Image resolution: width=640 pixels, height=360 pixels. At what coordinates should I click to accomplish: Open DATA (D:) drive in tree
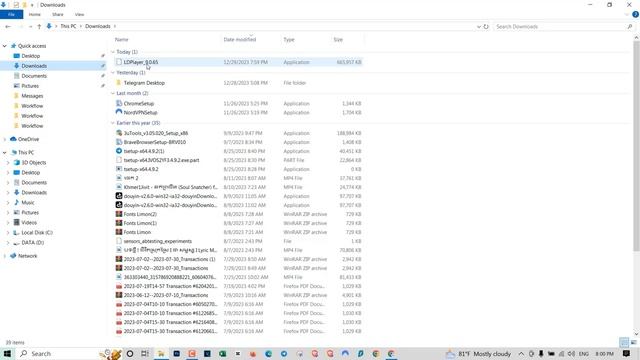[33, 242]
